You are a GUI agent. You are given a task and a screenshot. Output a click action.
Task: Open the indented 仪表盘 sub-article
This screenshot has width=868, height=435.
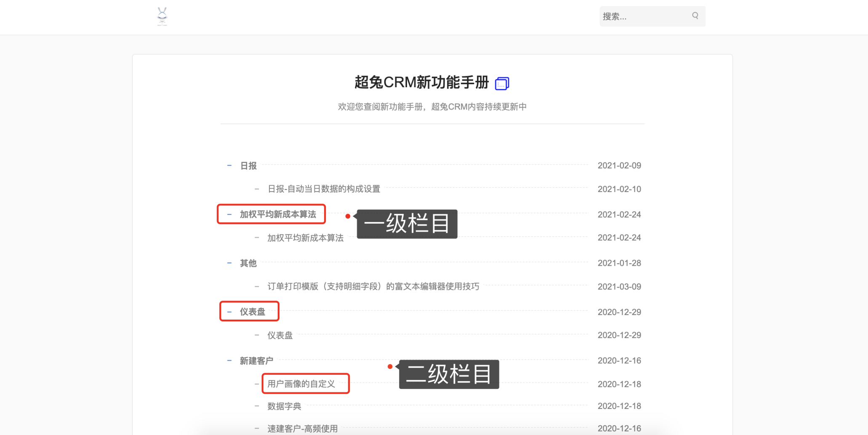pos(280,336)
